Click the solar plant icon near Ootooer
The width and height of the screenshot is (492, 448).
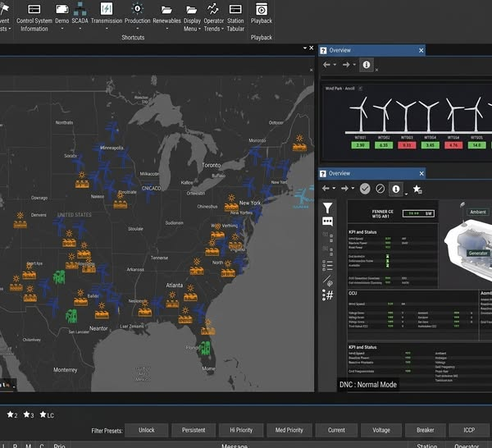tap(299, 143)
